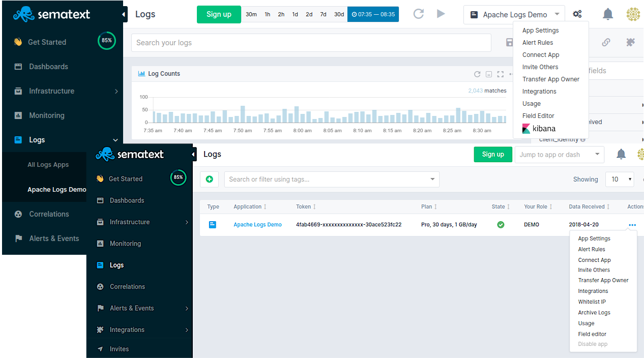Click the green state checkmark in the Apache row
Image resolution: width=644 pixels, height=358 pixels.
(x=501, y=224)
